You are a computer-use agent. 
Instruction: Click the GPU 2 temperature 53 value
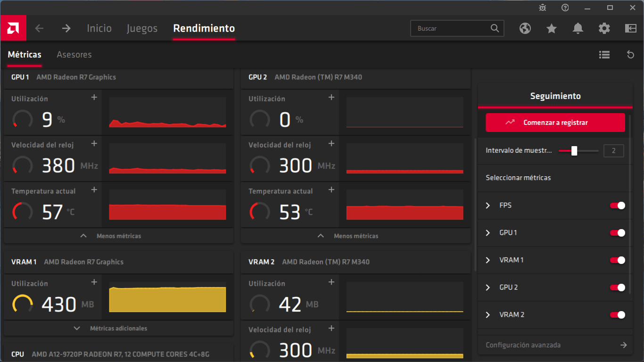point(289,212)
